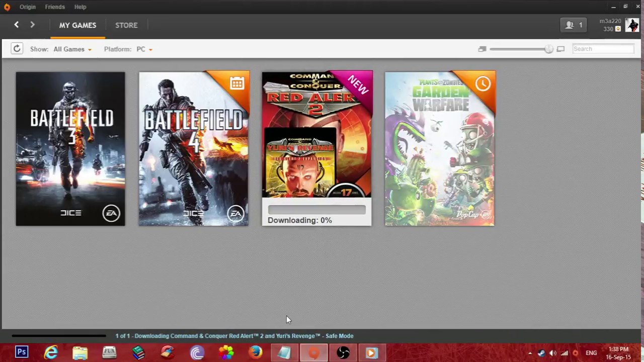644x362 pixels.
Task: Show hidden system tray icons
Action: (530, 353)
